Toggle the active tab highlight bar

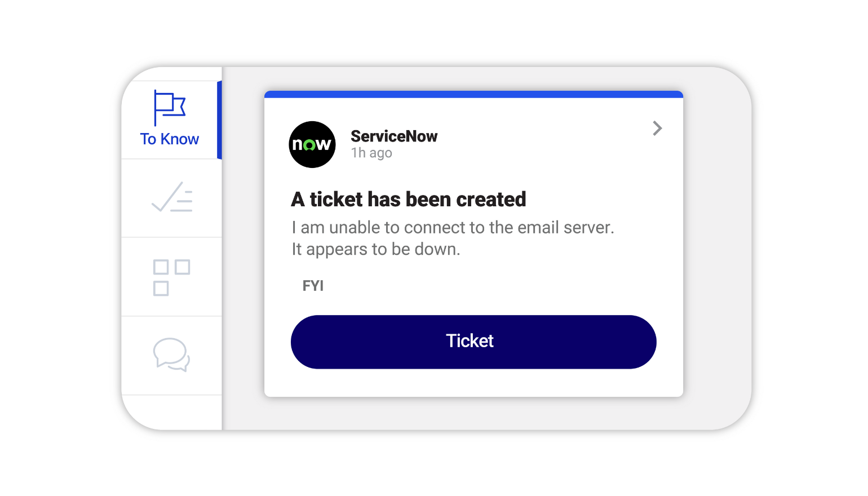[219, 119]
